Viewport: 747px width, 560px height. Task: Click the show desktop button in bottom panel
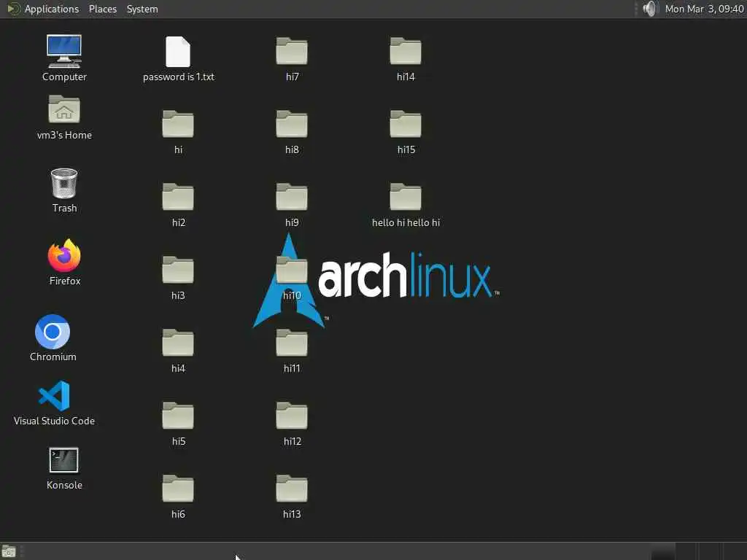coord(9,552)
